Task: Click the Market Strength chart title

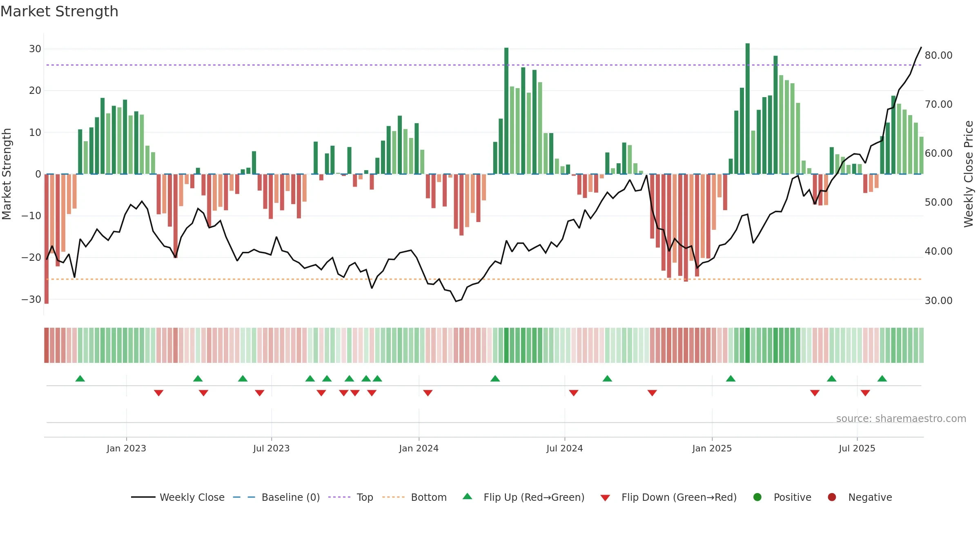Action: point(59,11)
